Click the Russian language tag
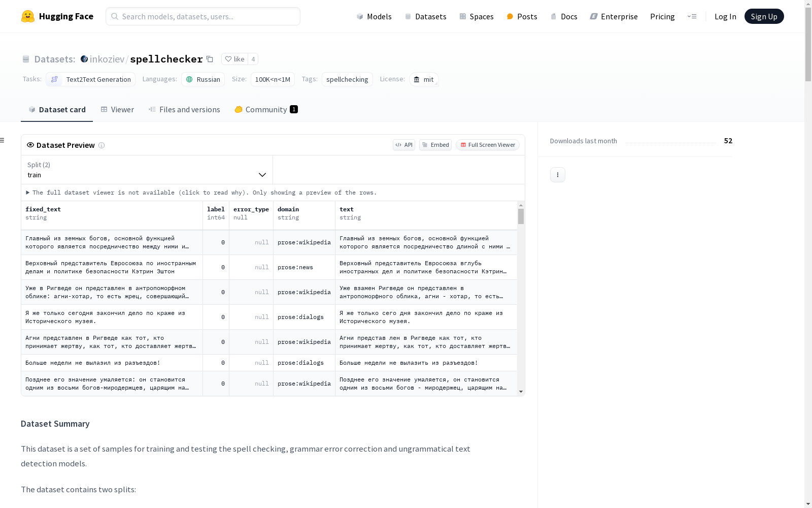 (x=203, y=79)
